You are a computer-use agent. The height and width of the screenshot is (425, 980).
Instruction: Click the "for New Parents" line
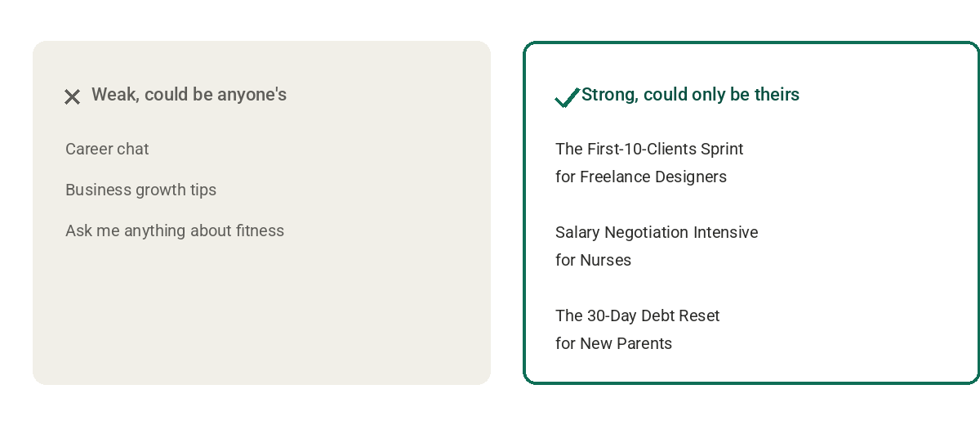[613, 343]
